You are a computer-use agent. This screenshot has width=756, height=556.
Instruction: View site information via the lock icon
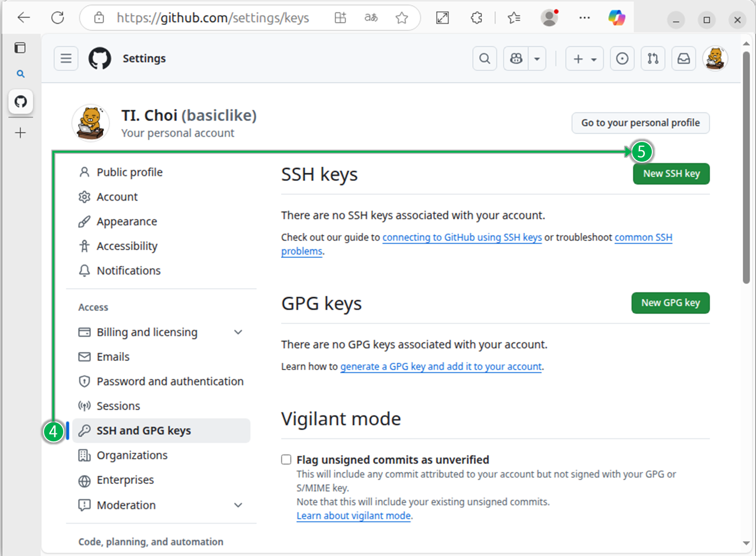tap(99, 18)
